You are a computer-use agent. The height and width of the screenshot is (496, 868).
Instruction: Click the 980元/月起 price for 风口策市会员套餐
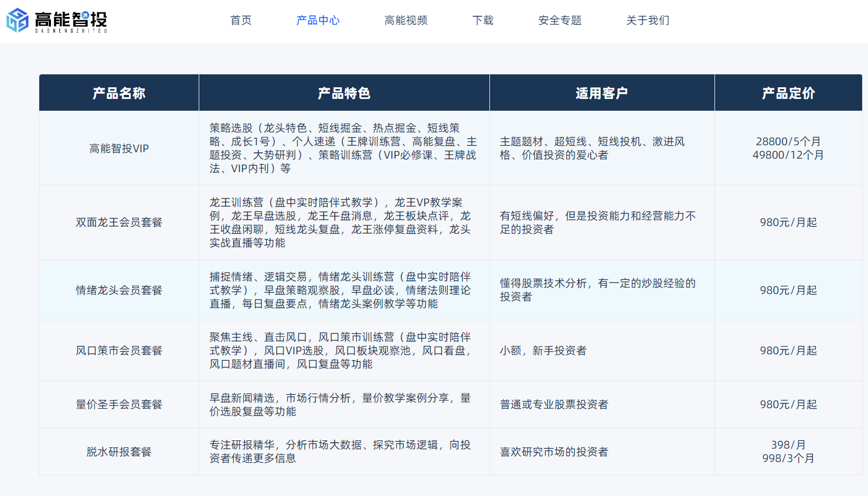788,350
